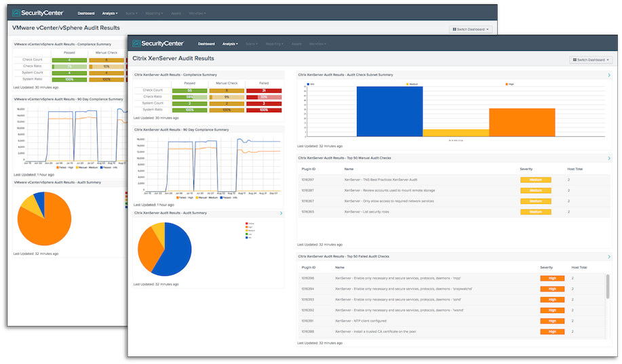Select failed check row ending in 'snapwatchd'
The height and width of the screenshot is (364, 622).
click(x=452, y=289)
